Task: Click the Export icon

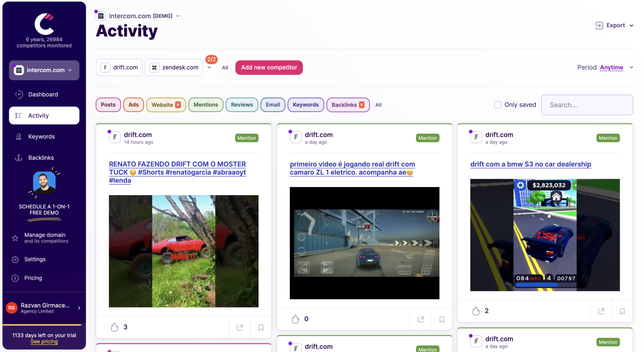Action: (599, 26)
